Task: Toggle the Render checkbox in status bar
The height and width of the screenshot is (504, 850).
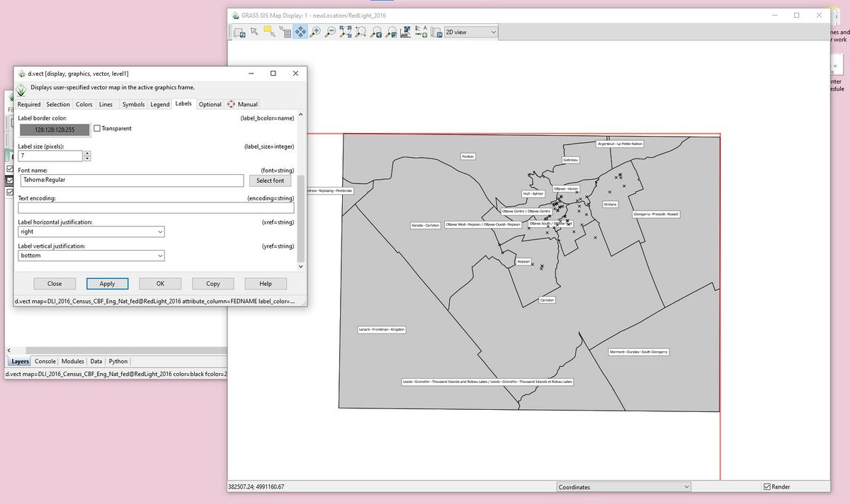Action: pyautogui.click(x=767, y=486)
